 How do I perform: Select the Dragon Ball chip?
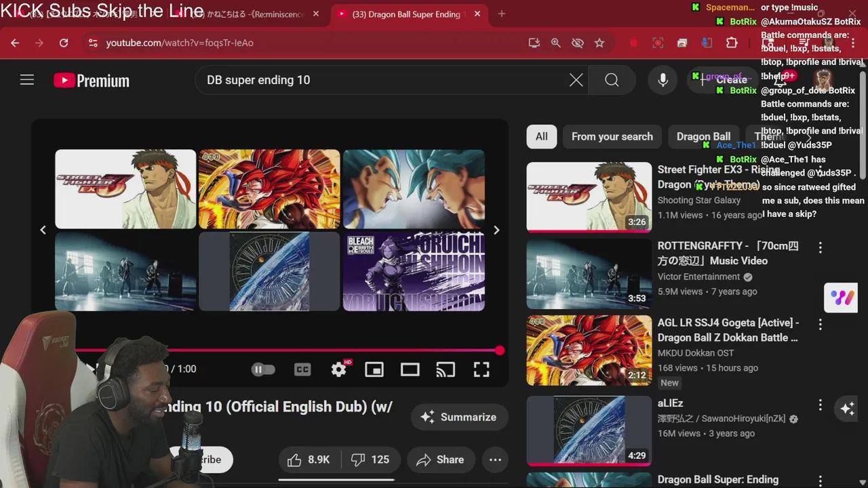click(x=704, y=136)
